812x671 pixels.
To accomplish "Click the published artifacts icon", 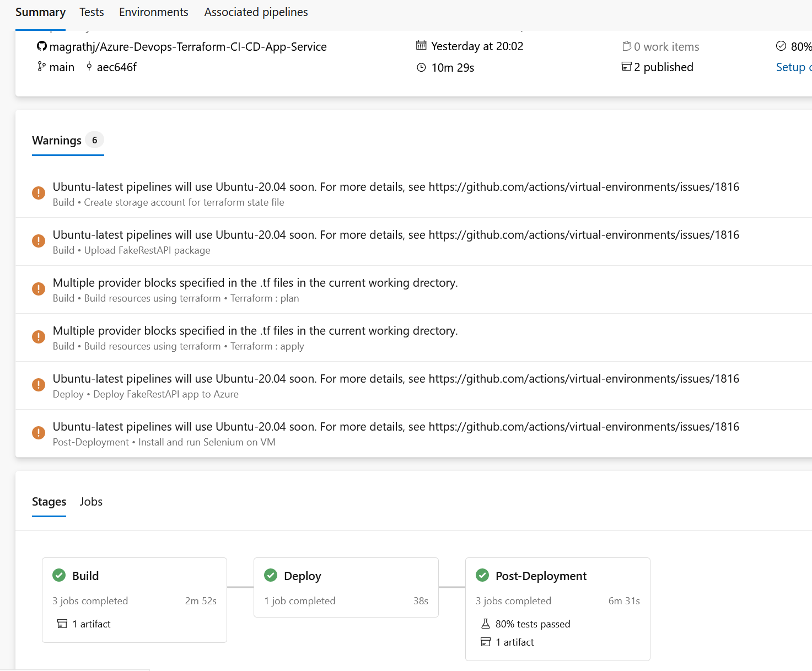I will point(627,67).
